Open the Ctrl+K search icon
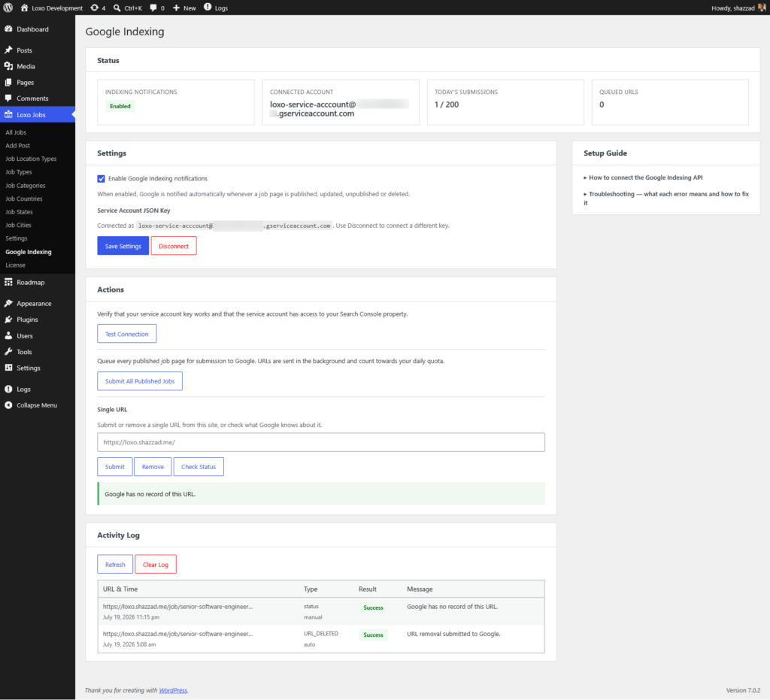770x700 pixels. pyautogui.click(x=117, y=8)
